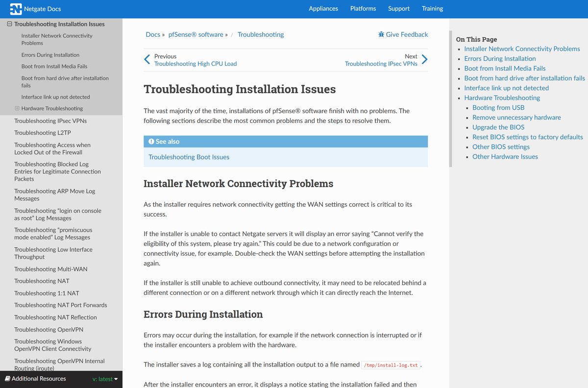Select sidebar Errors During Installation

click(x=50, y=55)
